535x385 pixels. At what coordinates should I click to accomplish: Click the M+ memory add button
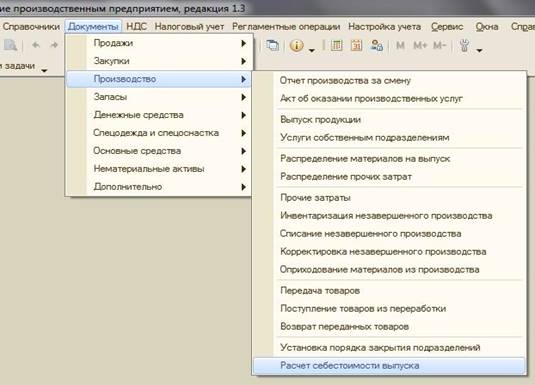[x=420, y=45]
